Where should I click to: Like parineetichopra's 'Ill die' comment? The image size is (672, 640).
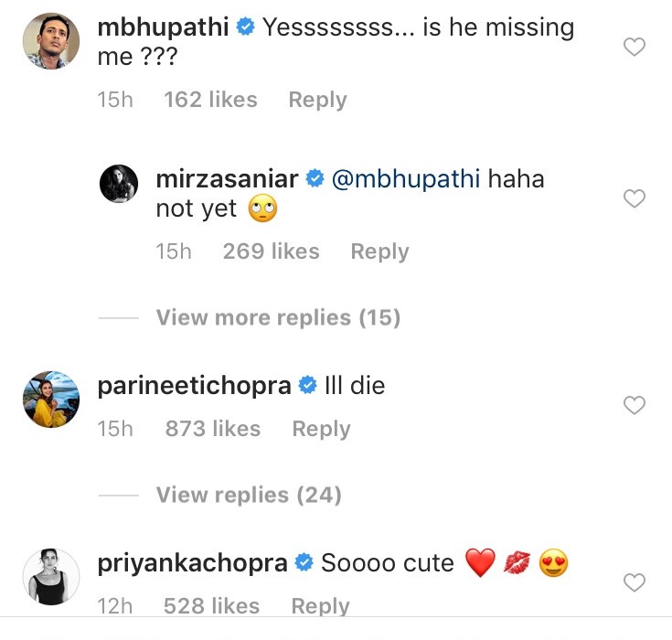tap(634, 405)
